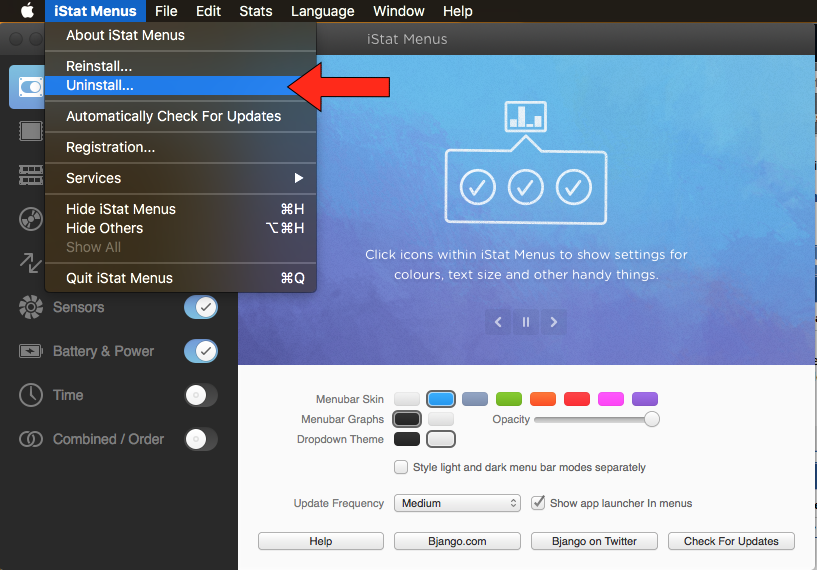The image size is (817, 570).
Task: Open the Window menu
Action: 399,11
